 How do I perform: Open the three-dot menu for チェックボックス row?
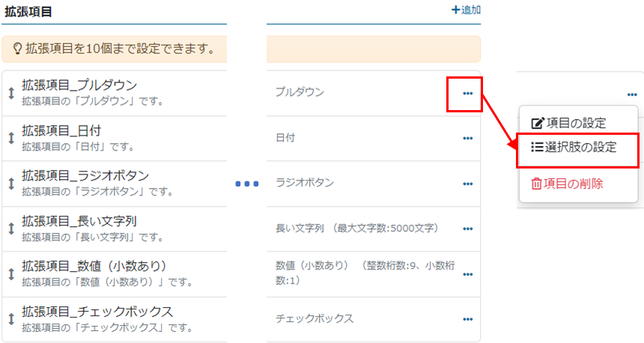pyautogui.click(x=467, y=319)
